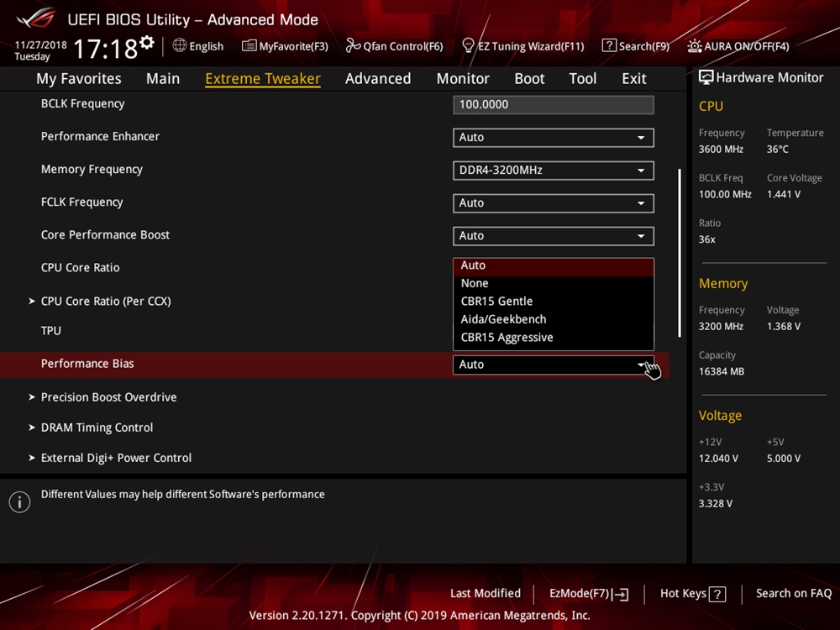Open Hot Keys help
This screenshot has width=840, height=630.
pyautogui.click(x=693, y=594)
